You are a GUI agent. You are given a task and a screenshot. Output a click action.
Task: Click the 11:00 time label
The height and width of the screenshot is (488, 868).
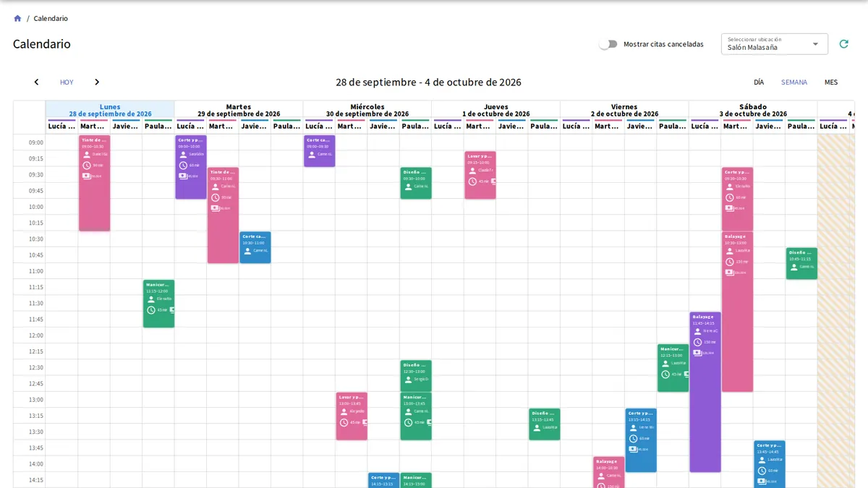coord(36,271)
